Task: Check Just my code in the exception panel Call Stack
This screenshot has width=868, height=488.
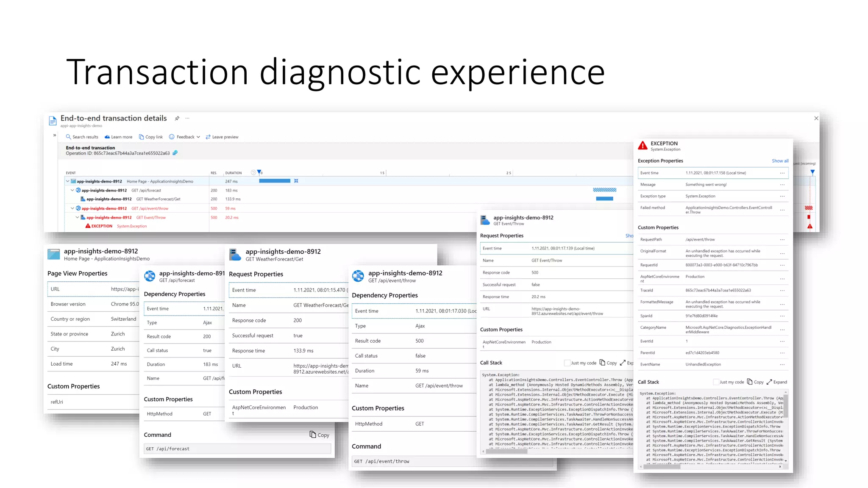Action: pos(716,382)
